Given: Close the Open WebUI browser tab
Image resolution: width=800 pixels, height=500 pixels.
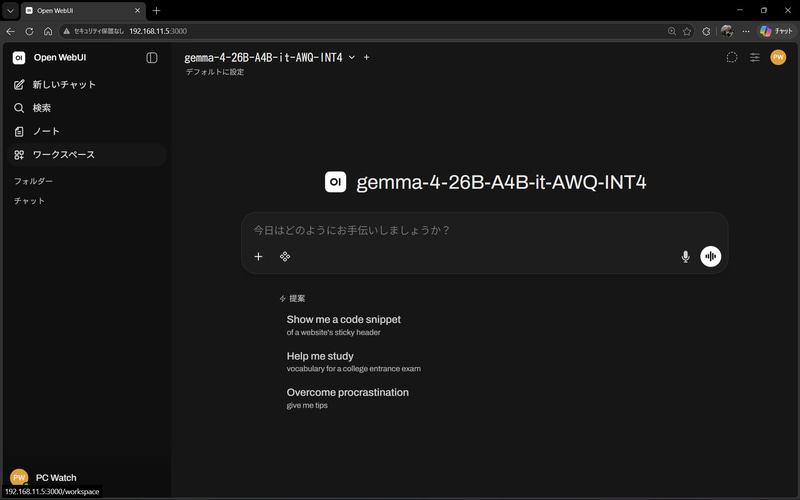Looking at the screenshot, I should point(137,10).
